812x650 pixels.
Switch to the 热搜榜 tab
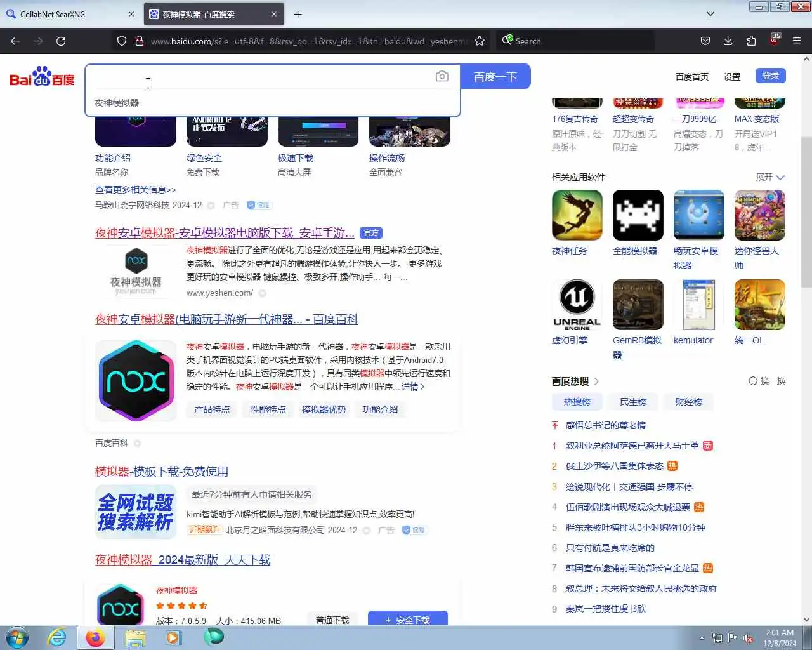pos(577,402)
